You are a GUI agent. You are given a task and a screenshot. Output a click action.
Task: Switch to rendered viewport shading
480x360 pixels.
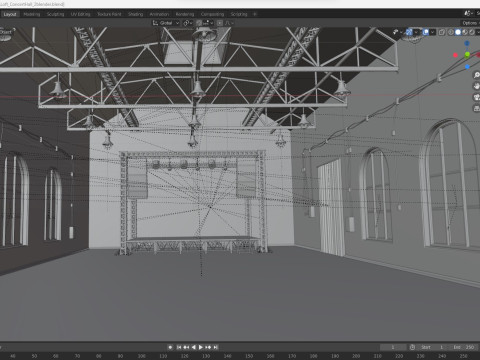[472, 32]
